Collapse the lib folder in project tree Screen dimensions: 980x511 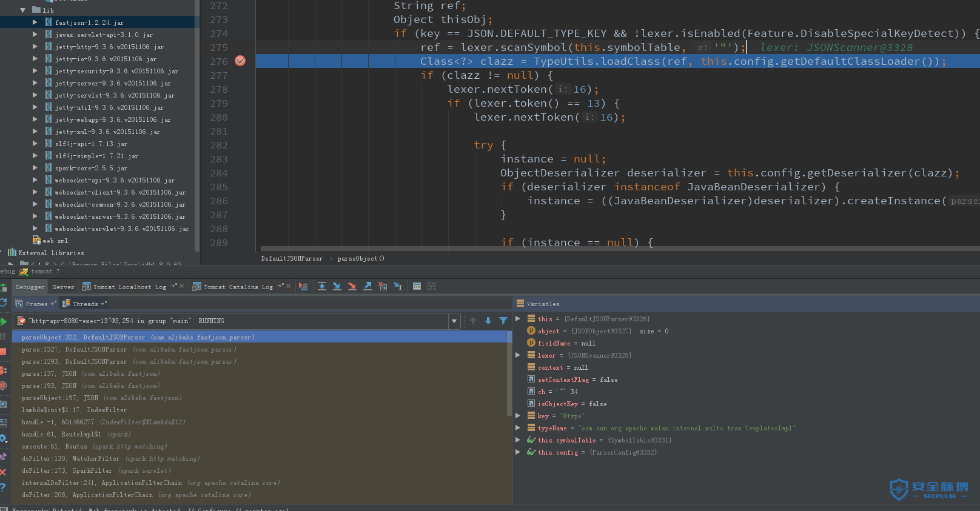pos(23,10)
